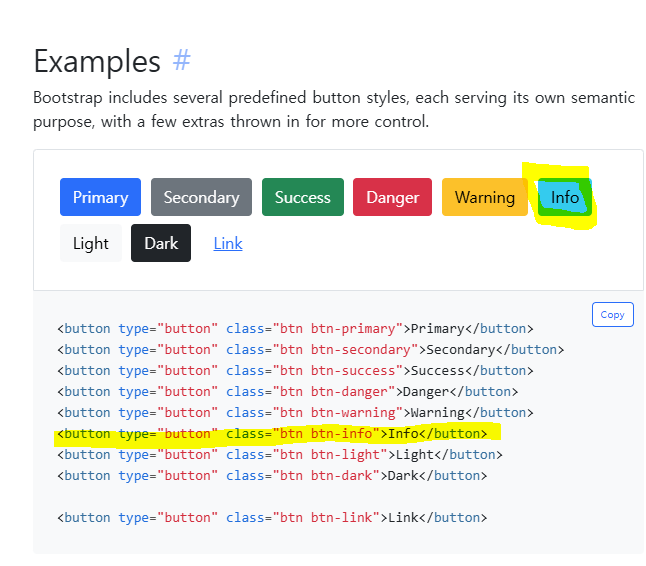Viewport: 646px width, 566px height.
Task: Click the btn-dark code line
Action: 272,476
